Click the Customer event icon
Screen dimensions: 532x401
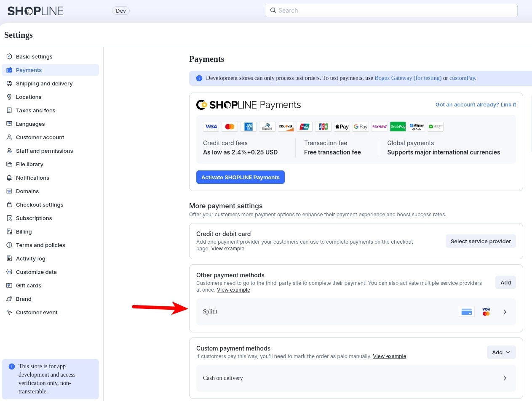pyautogui.click(x=9, y=312)
